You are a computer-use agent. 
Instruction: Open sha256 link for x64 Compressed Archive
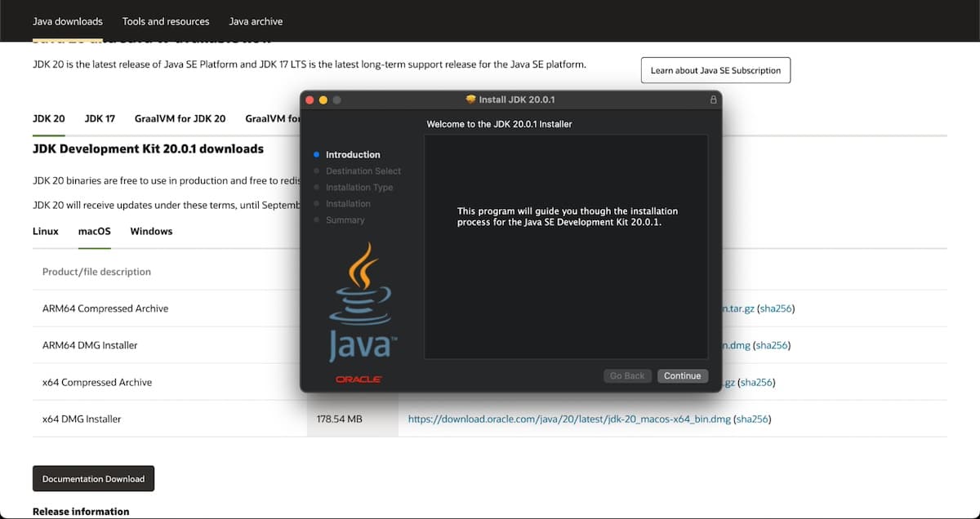point(756,382)
